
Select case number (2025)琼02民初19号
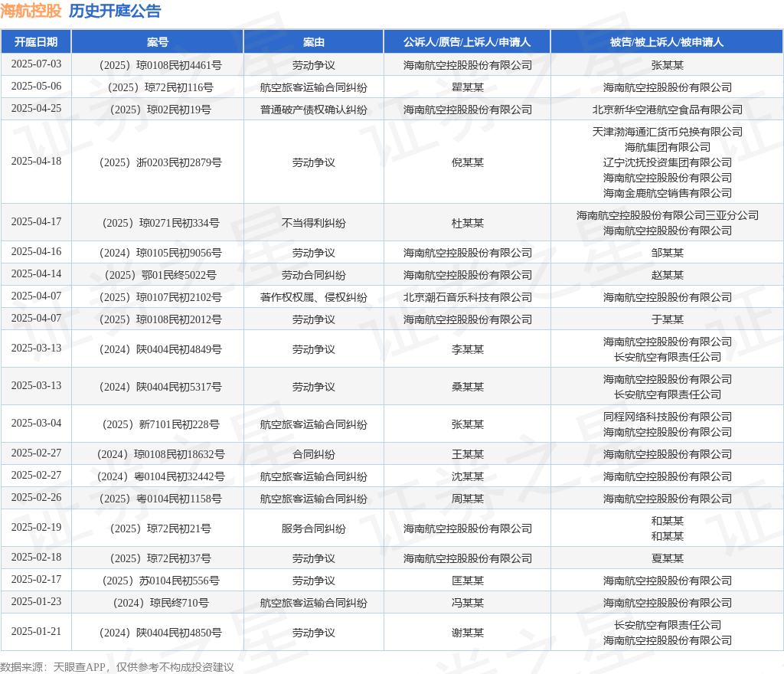coord(158,110)
